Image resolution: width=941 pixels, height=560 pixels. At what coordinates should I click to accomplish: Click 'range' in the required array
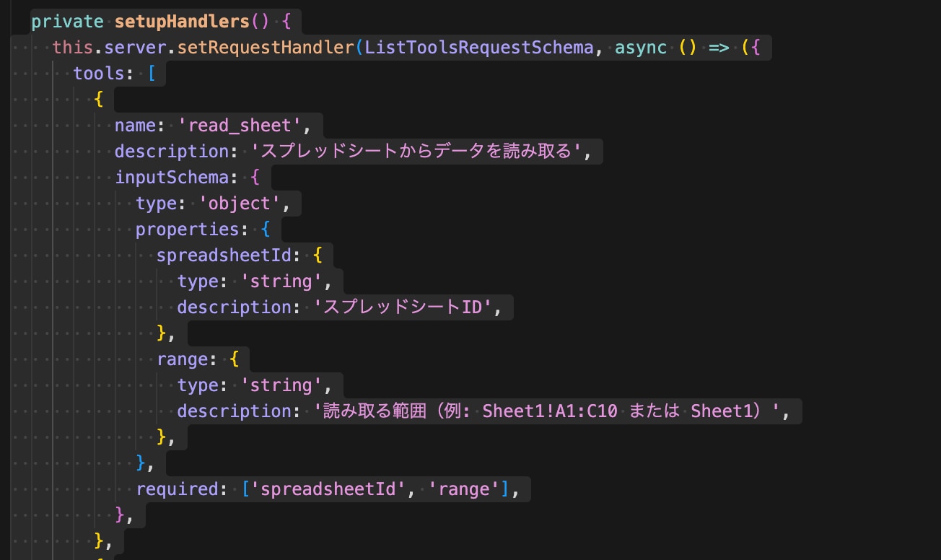point(464,489)
